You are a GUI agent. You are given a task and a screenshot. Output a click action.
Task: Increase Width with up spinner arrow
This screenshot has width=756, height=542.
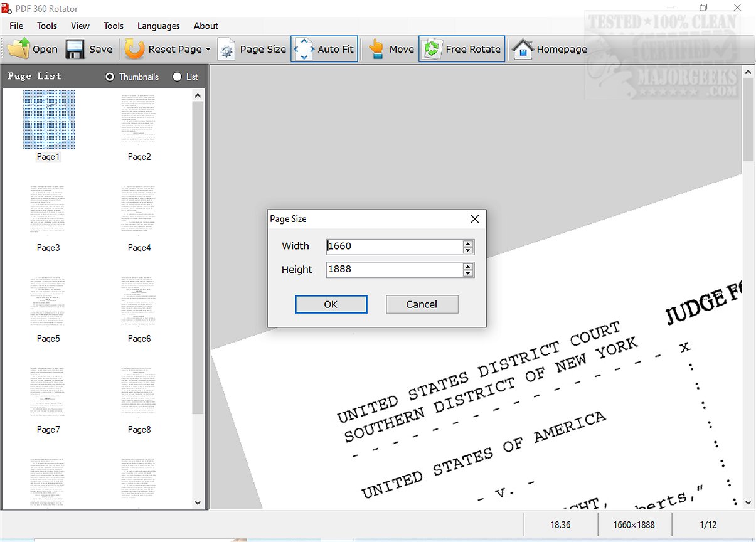pos(467,243)
